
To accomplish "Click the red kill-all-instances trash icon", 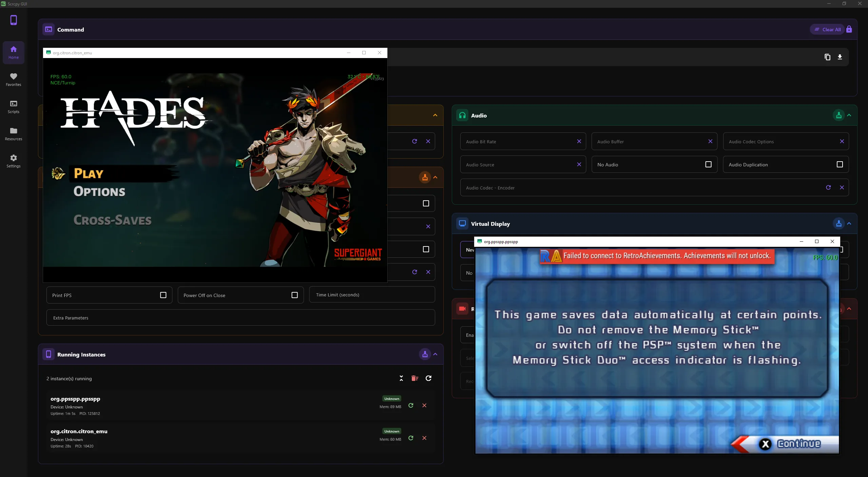I will point(414,378).
